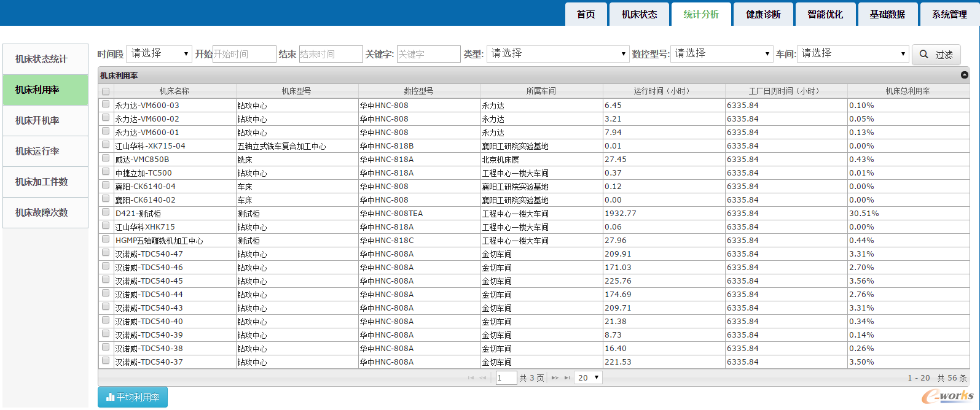Sort by the 机床总利用率 column header
980x410 pixels.
pos(908,91)
